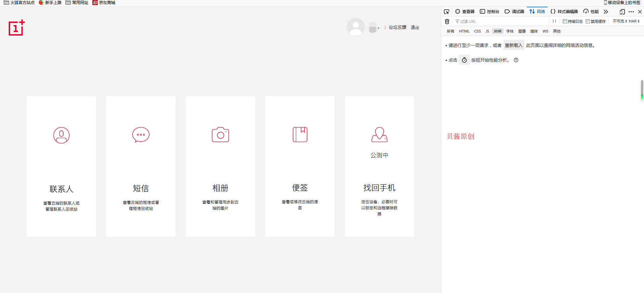Viewport: 644px width, 293px height.
Task: Close the developer tools panel
Action: (x=640, y=12)
